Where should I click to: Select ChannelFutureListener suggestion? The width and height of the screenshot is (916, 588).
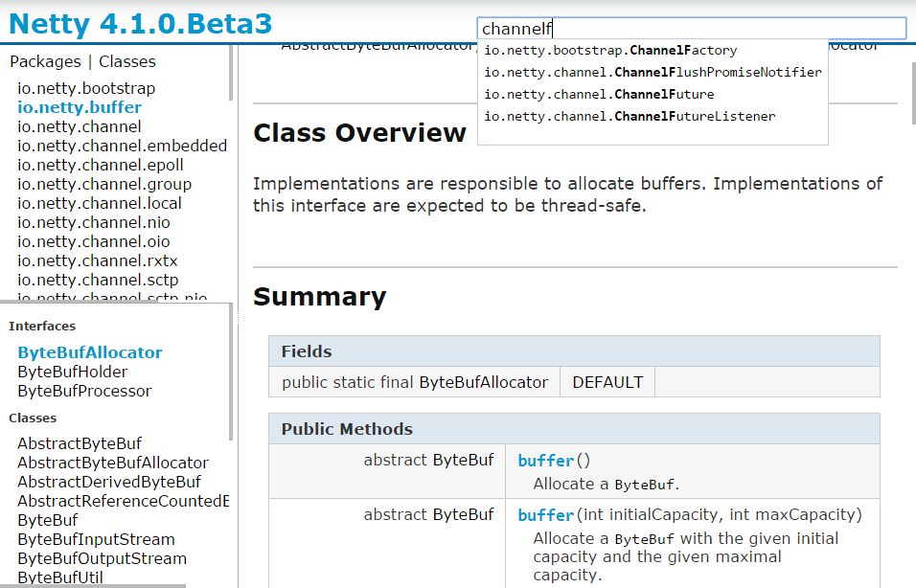[x=630, y=116]
